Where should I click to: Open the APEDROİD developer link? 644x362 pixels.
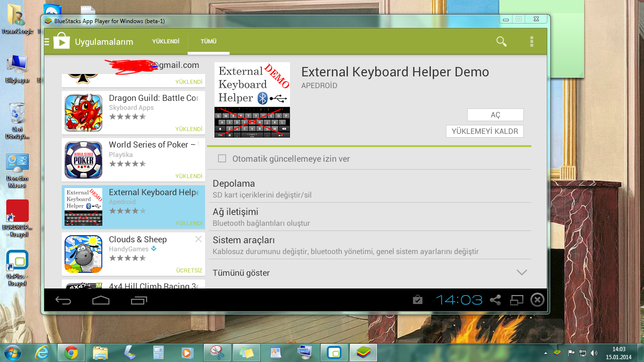(319, 86)
